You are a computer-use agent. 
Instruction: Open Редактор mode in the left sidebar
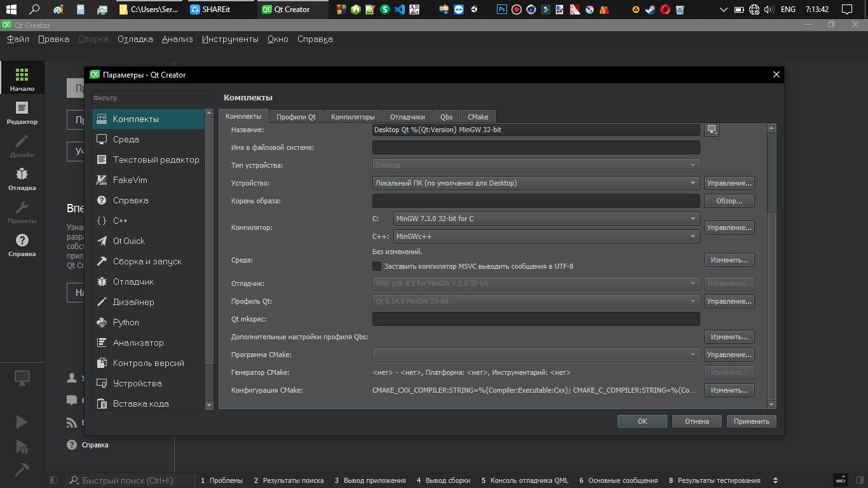22,112
